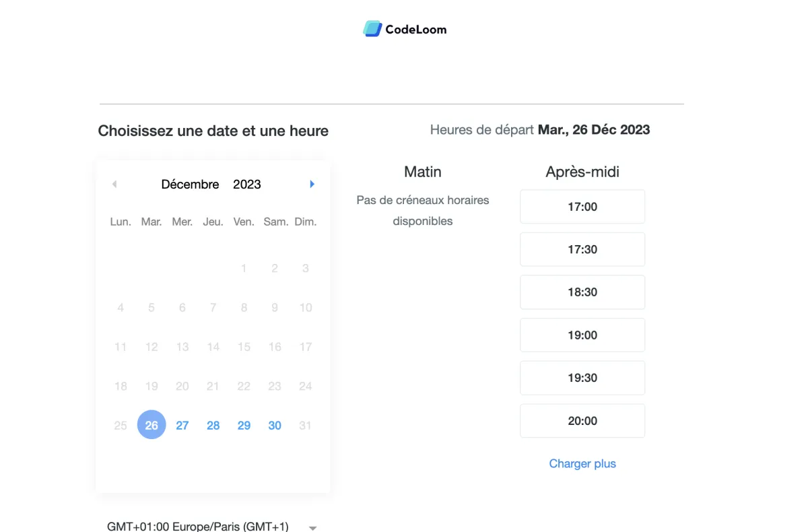This screenshot has height=532, width=808.
Task: Pick the 18:30 time slot
Action: click(x=582, y=292)
